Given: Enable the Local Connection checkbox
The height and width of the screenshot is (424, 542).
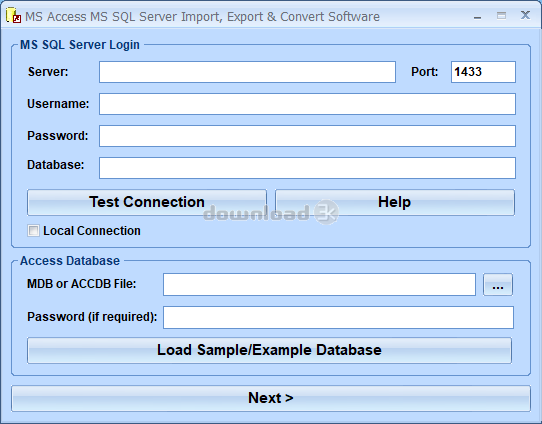Looking at the screenshot, I should (33, 230).
